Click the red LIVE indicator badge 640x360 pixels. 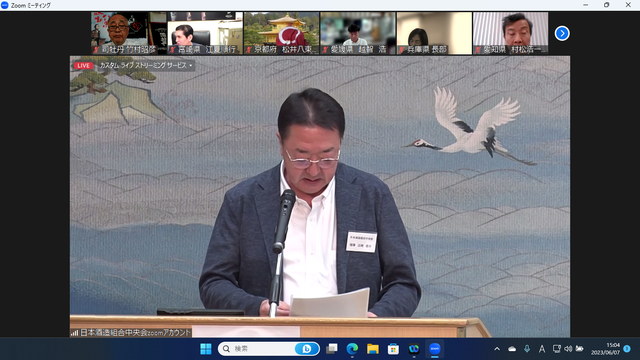coord(84,66)
